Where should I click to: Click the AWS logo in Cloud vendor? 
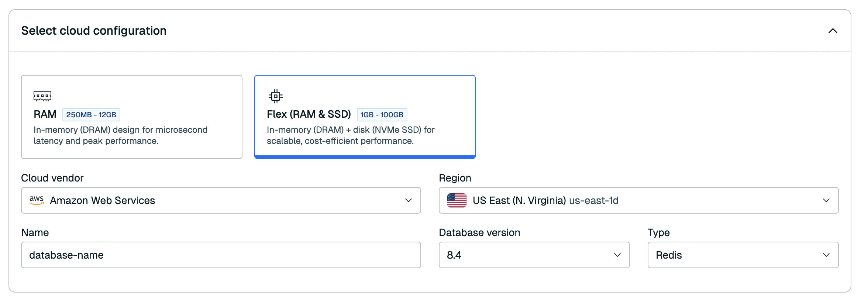[x=37, y=200]
